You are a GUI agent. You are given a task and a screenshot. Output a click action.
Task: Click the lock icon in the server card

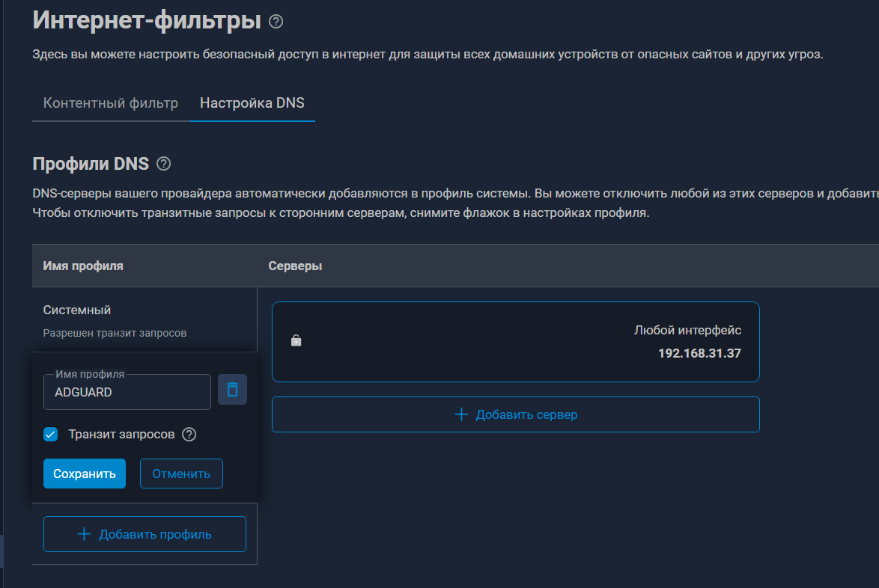pos(296,341)
